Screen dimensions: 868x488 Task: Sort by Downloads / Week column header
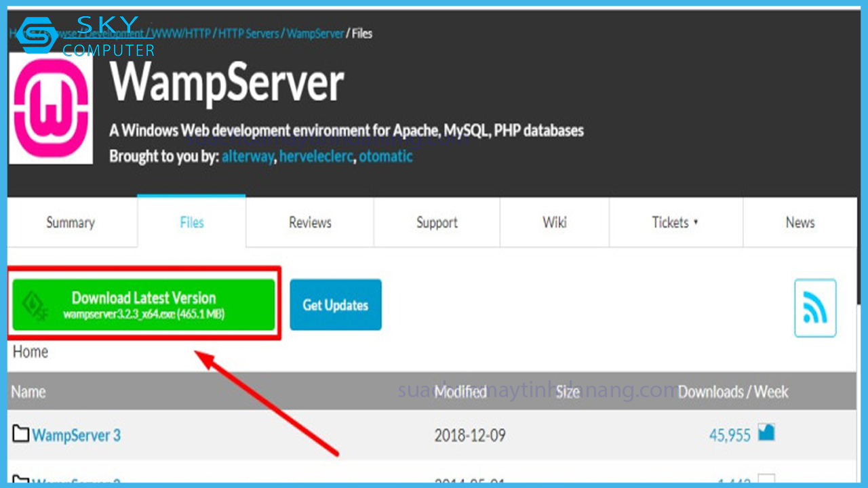pyautogui.click(x=733, y=392)
